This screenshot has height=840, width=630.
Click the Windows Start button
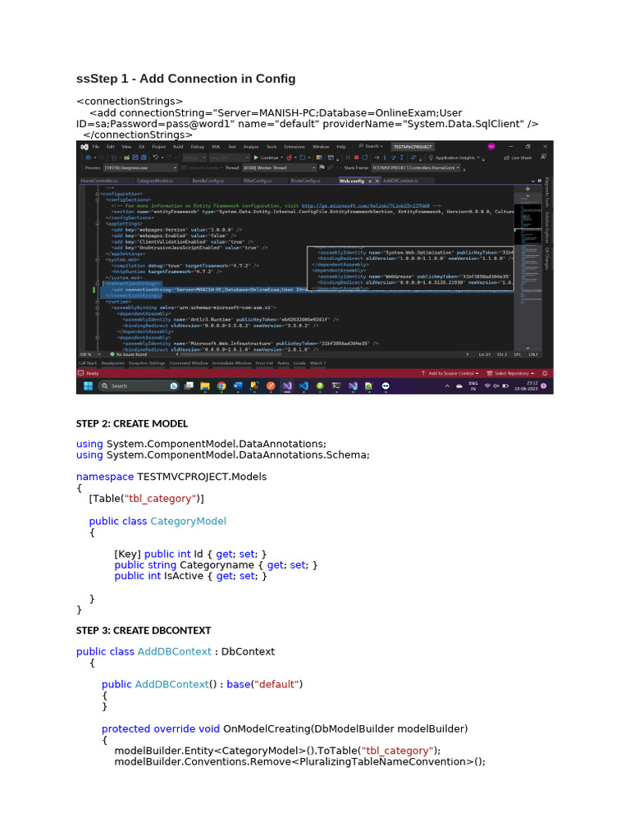point(89,386)
